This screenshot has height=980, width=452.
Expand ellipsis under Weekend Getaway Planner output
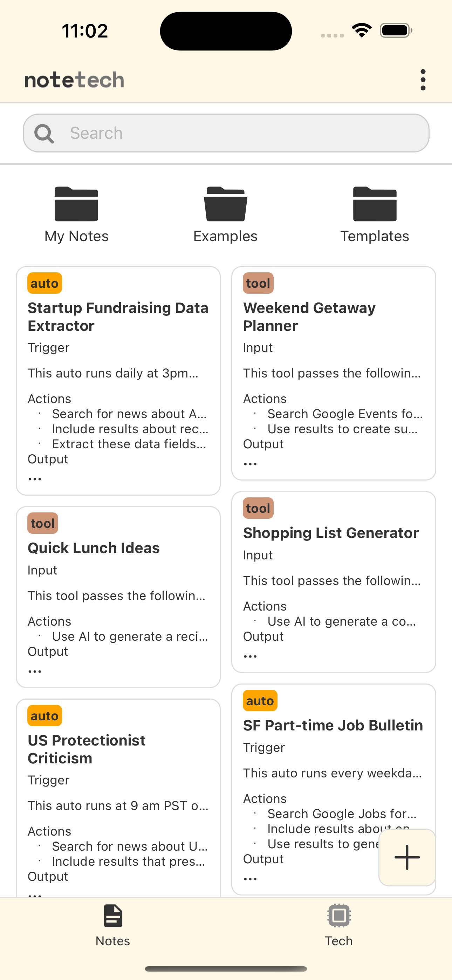tap(250, 464)
